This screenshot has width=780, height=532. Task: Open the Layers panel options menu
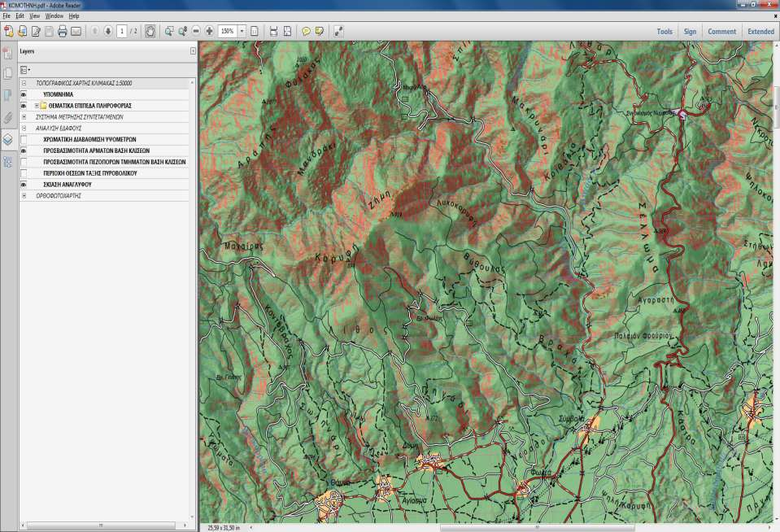click(x=25, y=70)
